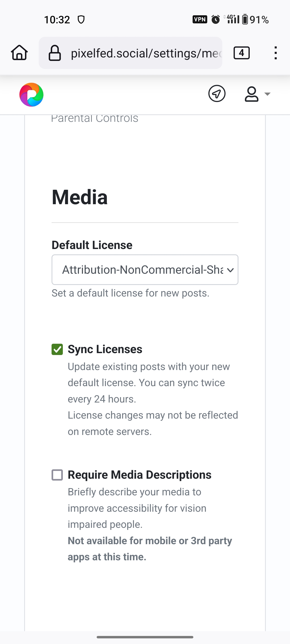Viewport: 290px width, 644px height.
Task: Tap the padlock site security icon
Action: (55, 53)
